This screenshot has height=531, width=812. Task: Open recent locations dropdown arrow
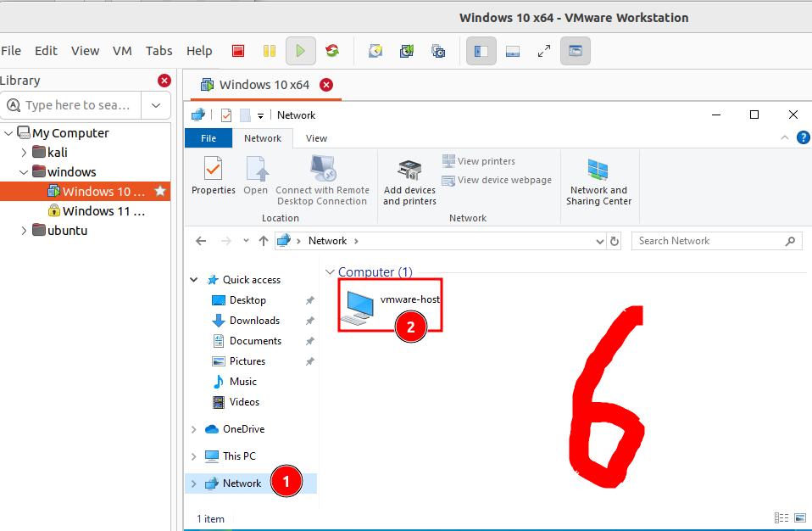(246, 241)
